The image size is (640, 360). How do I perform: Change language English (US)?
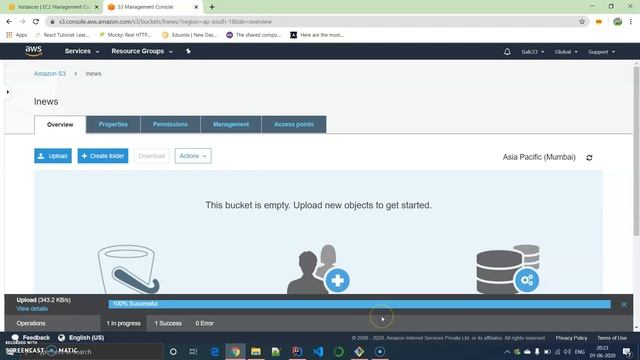(81, 338)
